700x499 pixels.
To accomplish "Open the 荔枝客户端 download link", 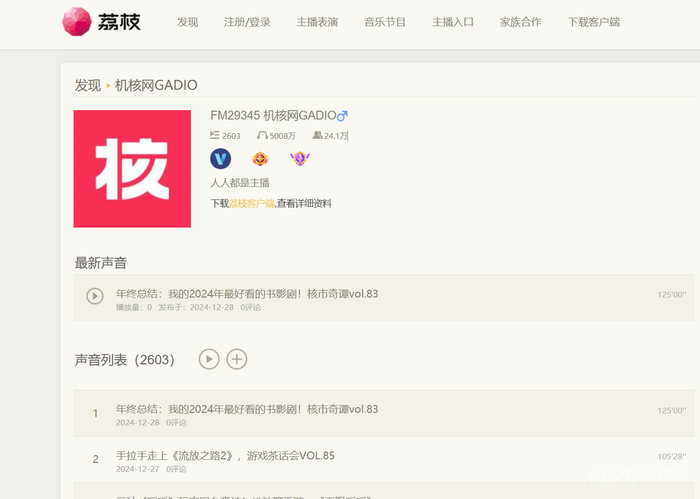I will click(x=252, y=204).
